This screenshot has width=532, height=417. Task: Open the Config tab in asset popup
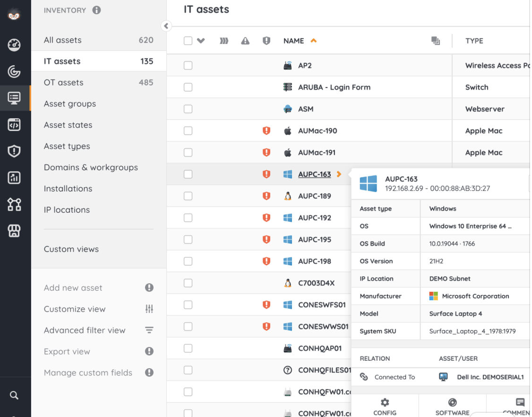point(385,407)
